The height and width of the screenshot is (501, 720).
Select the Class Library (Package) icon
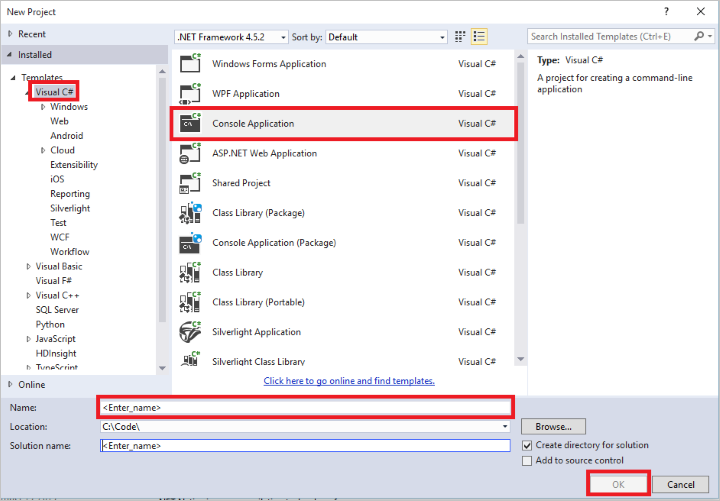(x=190, y=213)
